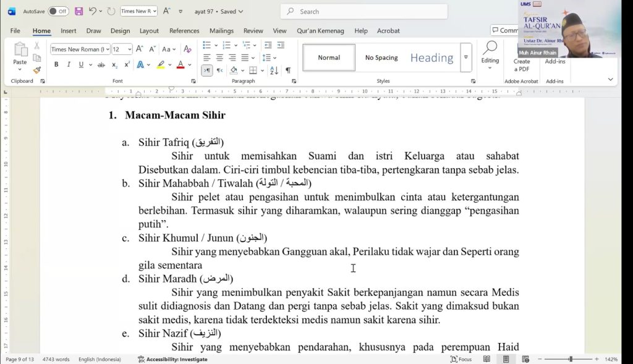Switch to the Qur'an Kemenag tab

click(321, 30)
